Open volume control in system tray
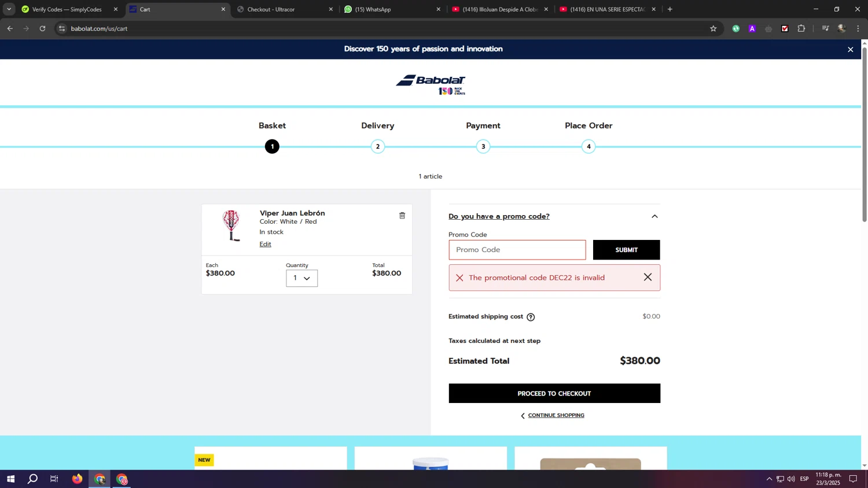868x488 pixels. (x=791, y=479)
